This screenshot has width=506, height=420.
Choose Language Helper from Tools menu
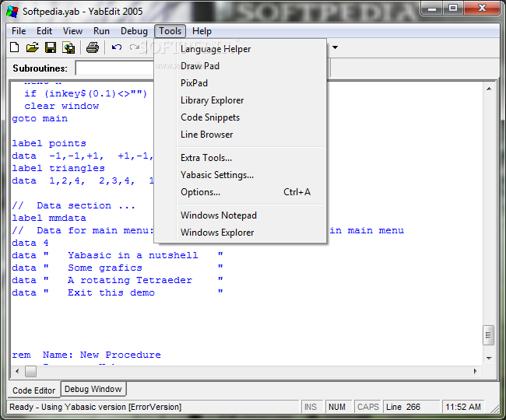tap(241, 49)
